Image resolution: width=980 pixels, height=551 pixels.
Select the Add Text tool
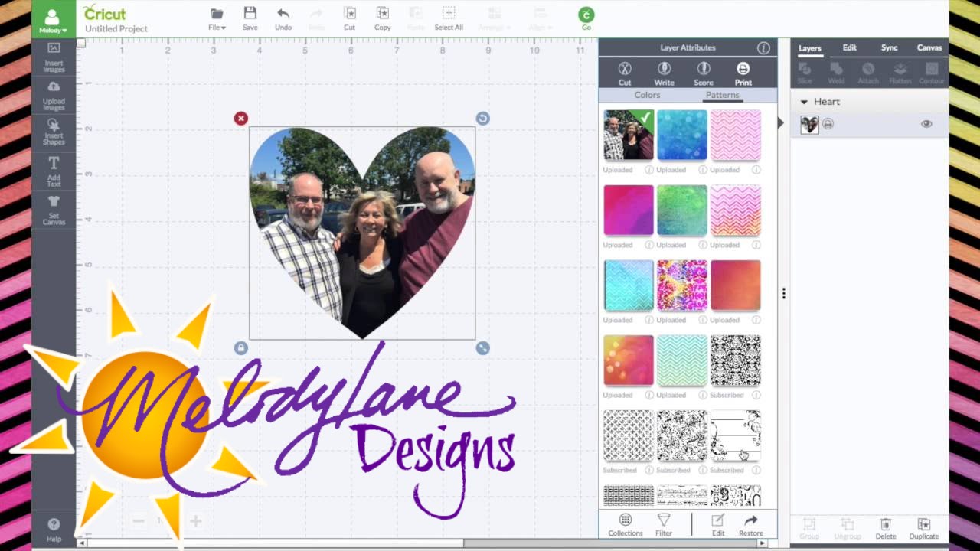(x=54, y=171)
